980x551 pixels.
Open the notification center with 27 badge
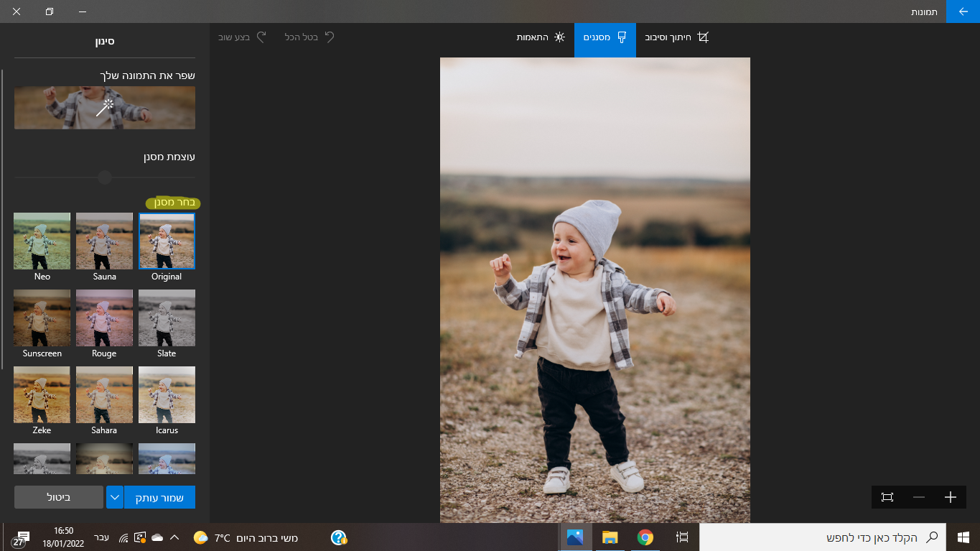21,539
